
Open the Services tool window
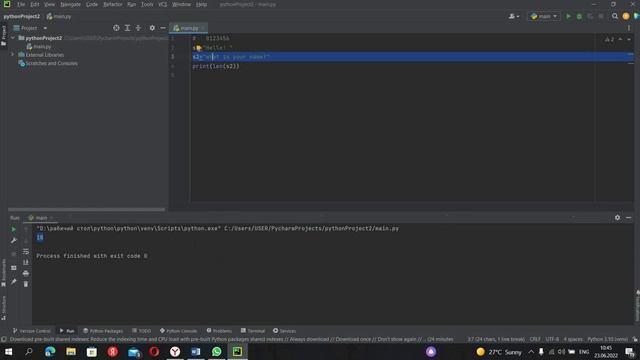(284, 331)
